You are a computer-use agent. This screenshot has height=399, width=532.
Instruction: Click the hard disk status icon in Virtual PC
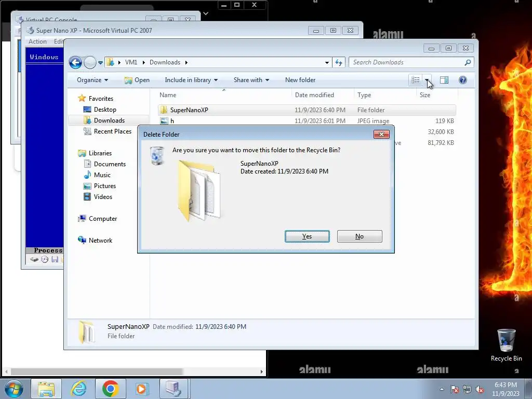coord(34,260)
